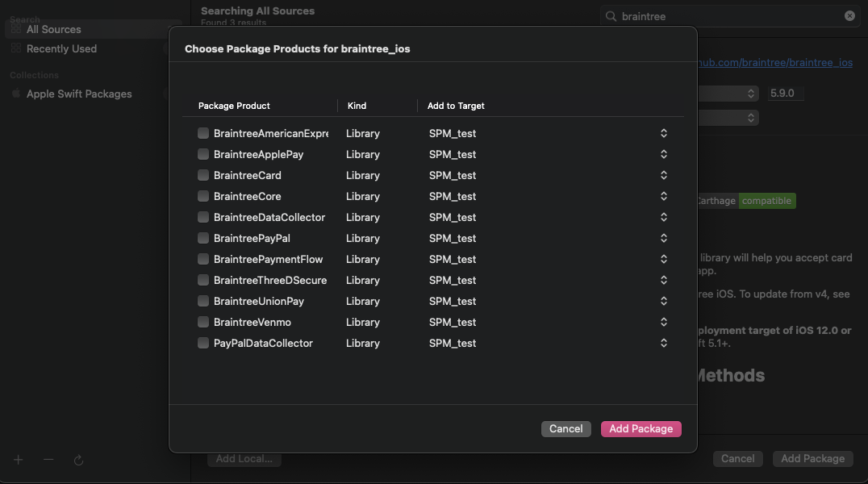Click the All Sources grid icon
Image resolution: width=868 pixels, height=484 pixels.
16,29
